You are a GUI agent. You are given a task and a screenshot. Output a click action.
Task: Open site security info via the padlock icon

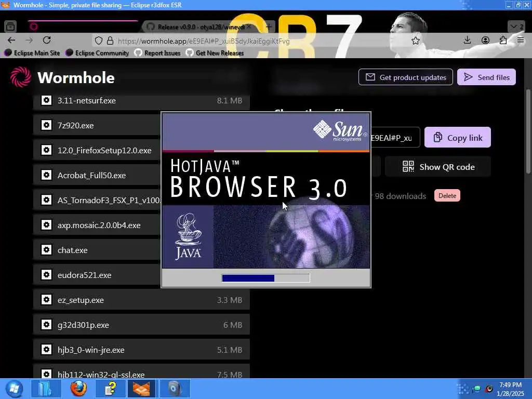(110, 41)
